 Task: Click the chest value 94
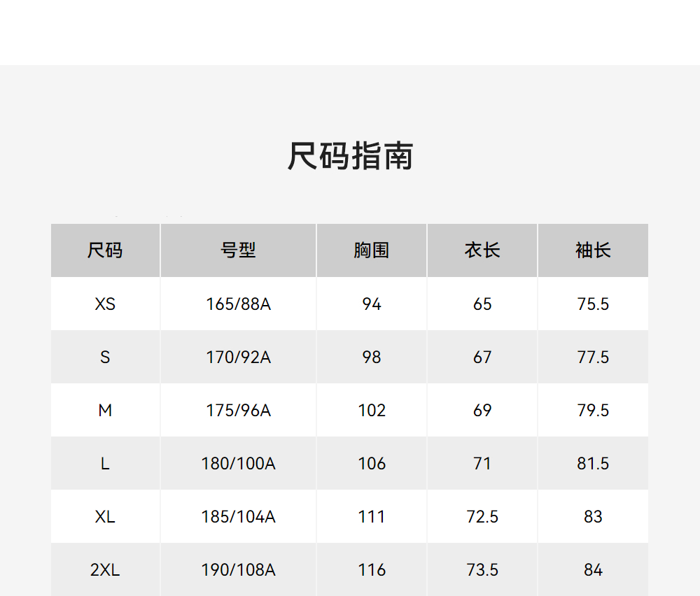372,304
